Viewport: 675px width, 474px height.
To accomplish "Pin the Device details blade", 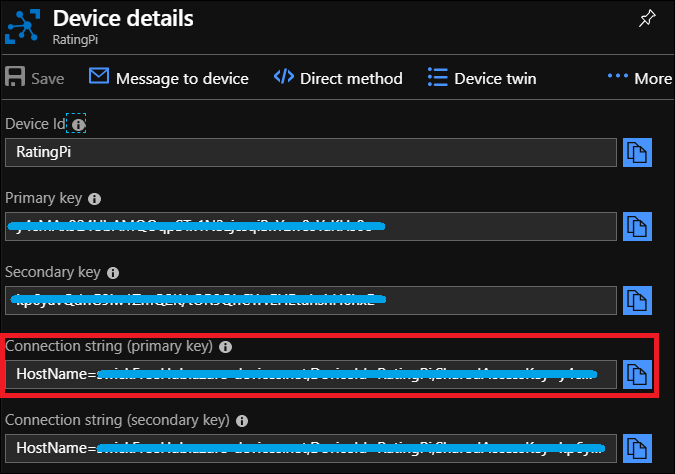I will pyautogui.click(x=646, y=19).
